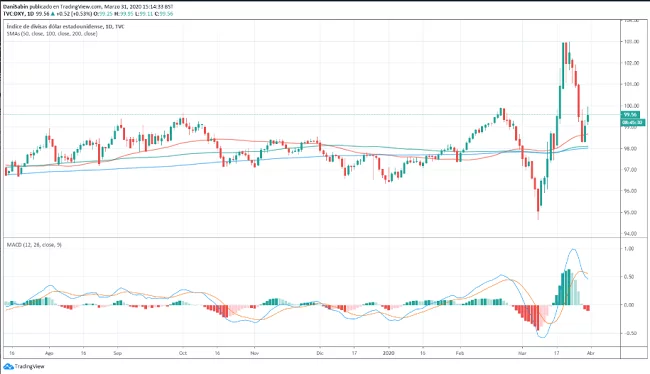Click the TradingView cloud logo icon
The width and height of the screenshot is (650, 374).
(x=8, y=367)
